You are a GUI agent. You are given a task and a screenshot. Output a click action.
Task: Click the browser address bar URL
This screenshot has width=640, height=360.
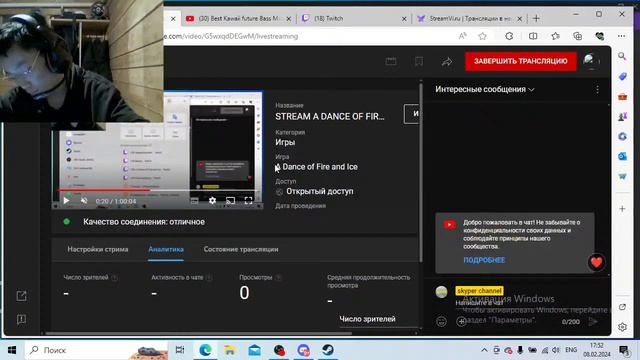pos(231,36)
